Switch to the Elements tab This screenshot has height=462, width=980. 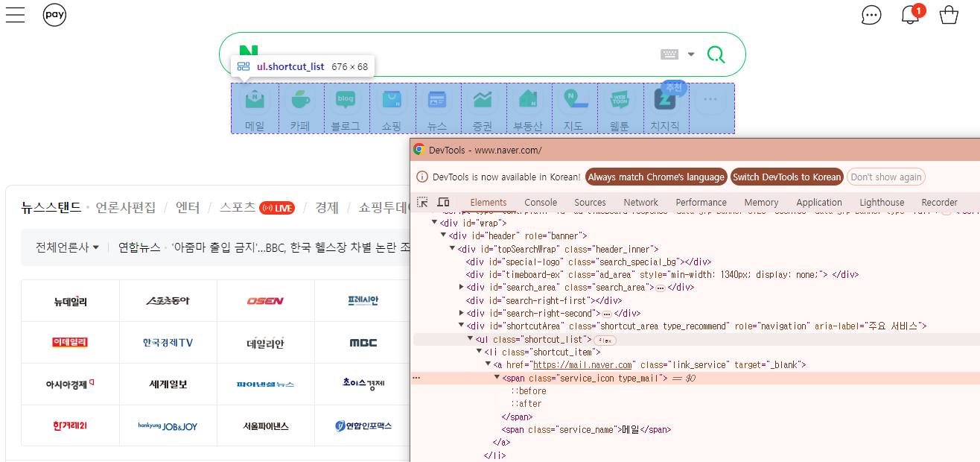tap(489, 202)
